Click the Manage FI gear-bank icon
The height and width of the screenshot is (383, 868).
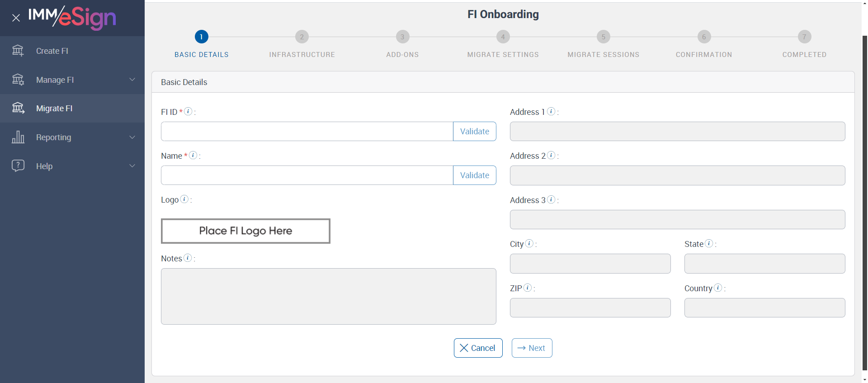point(18,80)
